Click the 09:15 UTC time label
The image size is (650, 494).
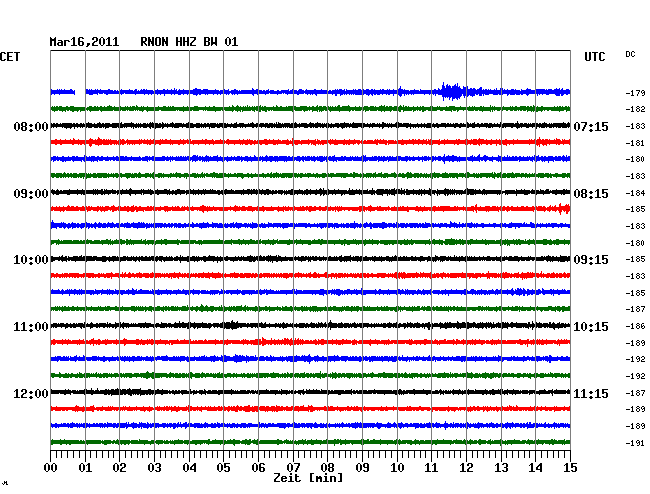(591, 260)
